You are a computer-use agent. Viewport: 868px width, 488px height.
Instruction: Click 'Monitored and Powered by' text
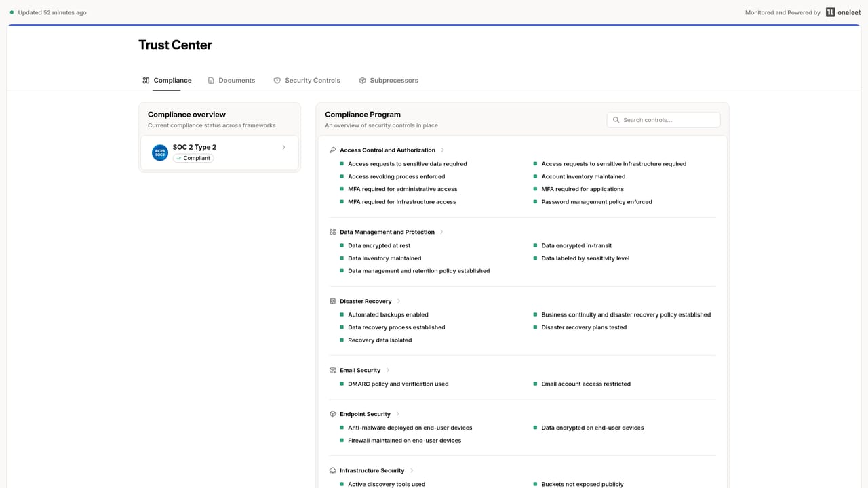tap(783, 12)
